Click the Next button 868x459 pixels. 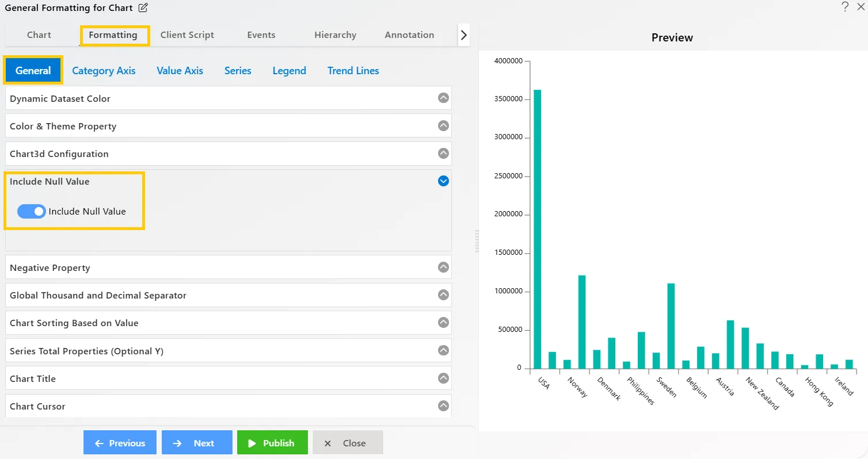click(x=197, y=443)
